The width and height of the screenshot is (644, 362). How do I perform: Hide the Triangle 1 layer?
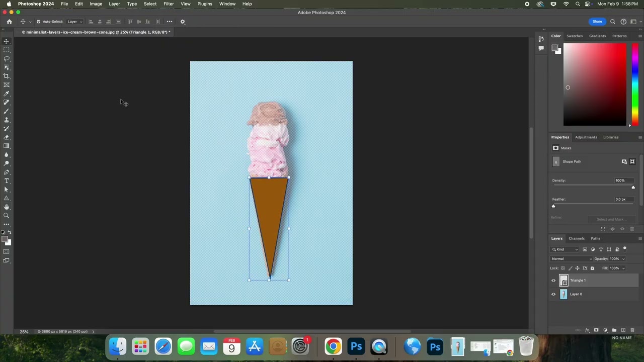tap(553, 281)
